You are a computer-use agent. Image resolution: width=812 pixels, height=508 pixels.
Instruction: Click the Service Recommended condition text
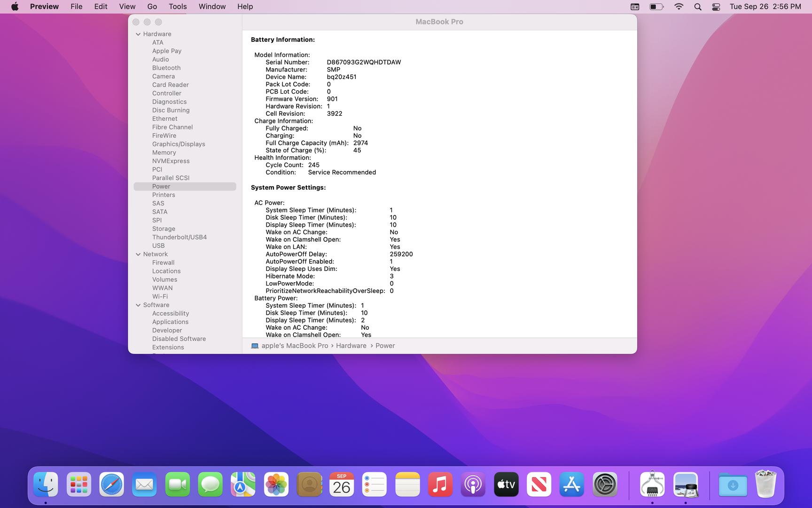click(x=342, y=172)
